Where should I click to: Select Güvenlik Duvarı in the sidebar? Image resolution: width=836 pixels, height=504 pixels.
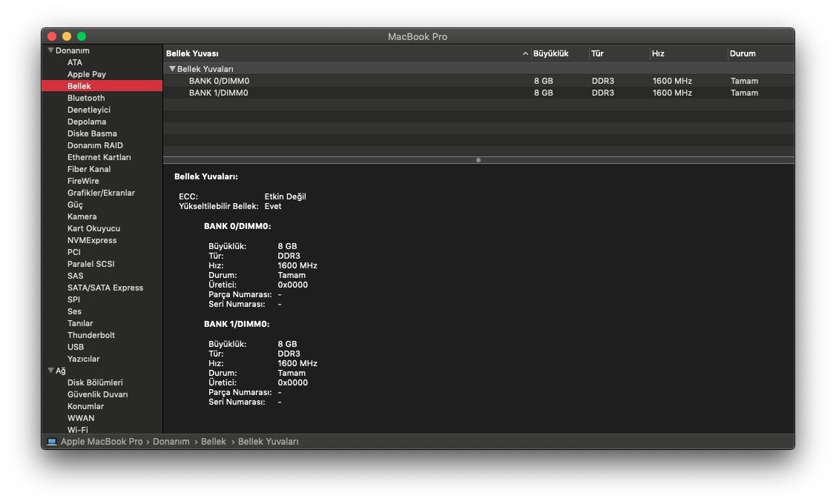[x=98, y=394]
